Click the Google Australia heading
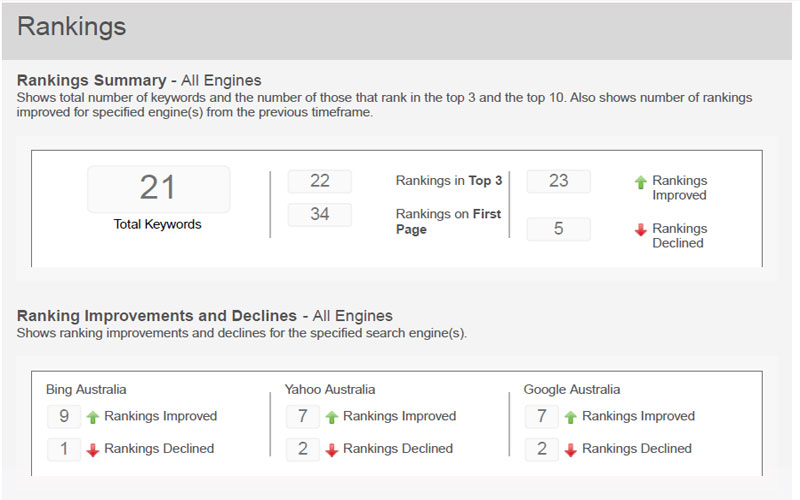The image size is (800, 500). pos(572,389)
